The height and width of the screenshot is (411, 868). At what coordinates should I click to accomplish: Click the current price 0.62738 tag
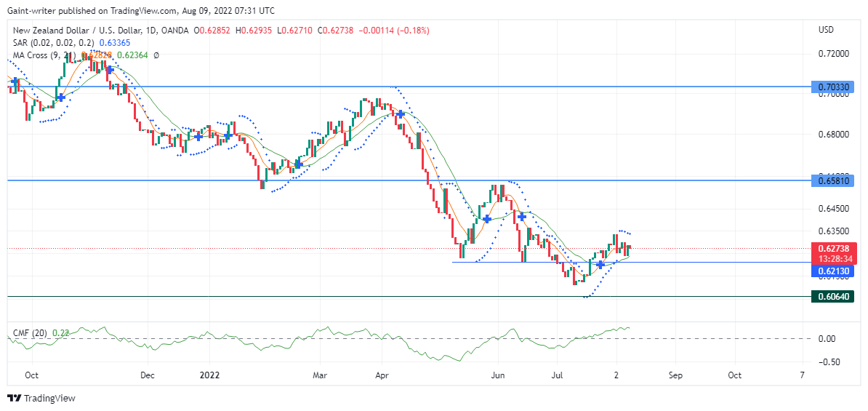coord(833,248)
